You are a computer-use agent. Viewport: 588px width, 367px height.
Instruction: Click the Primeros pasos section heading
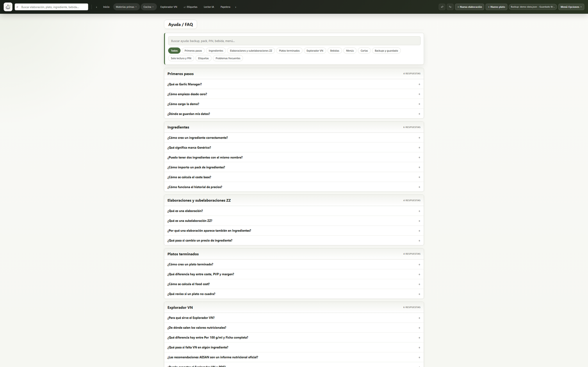181,74
